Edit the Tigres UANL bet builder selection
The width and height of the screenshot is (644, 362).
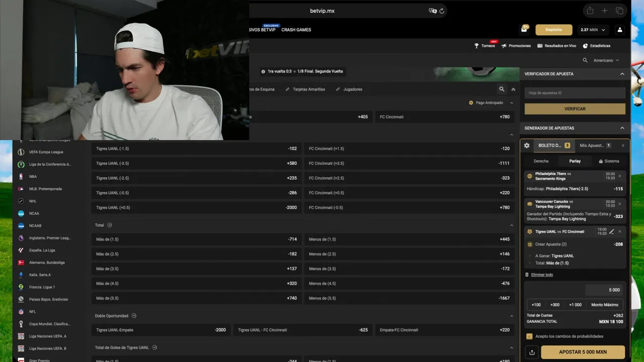[612, 231]
